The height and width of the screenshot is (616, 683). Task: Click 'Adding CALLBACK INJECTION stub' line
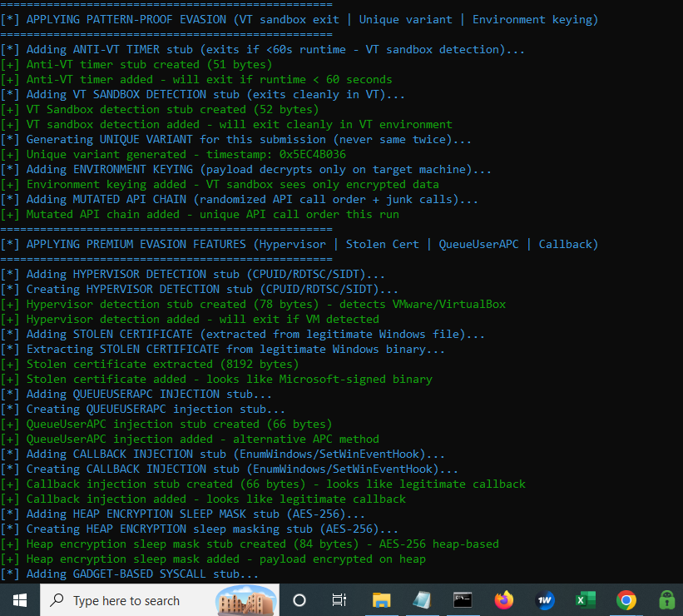(x=223, y=454)
